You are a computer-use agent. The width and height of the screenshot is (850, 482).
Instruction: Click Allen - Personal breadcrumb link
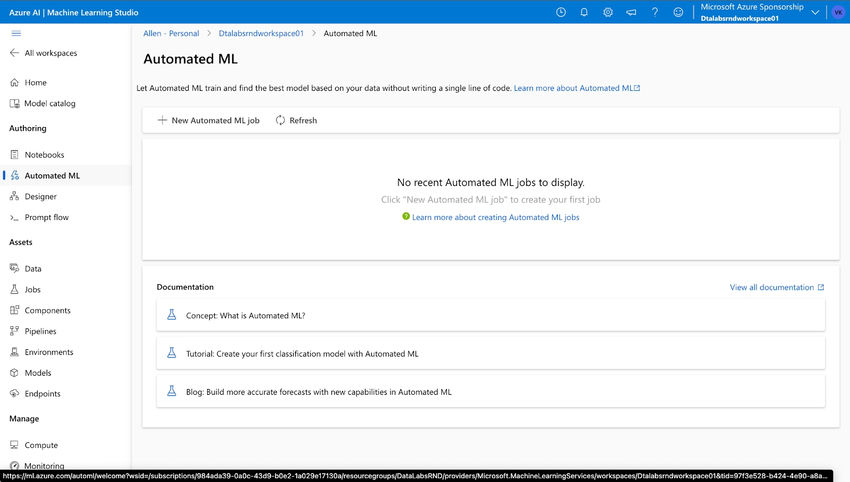(171, 33)
